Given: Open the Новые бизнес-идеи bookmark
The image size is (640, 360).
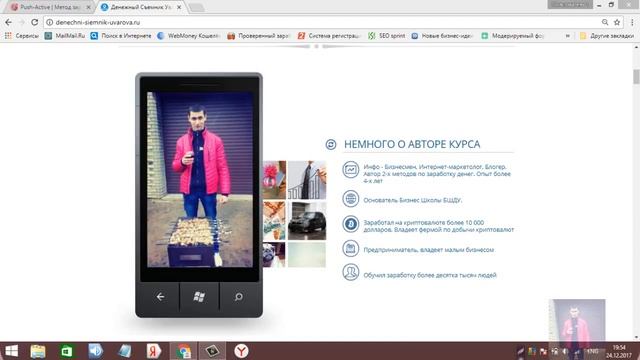Looking at the screenshot, I should (x=442, y=36).
